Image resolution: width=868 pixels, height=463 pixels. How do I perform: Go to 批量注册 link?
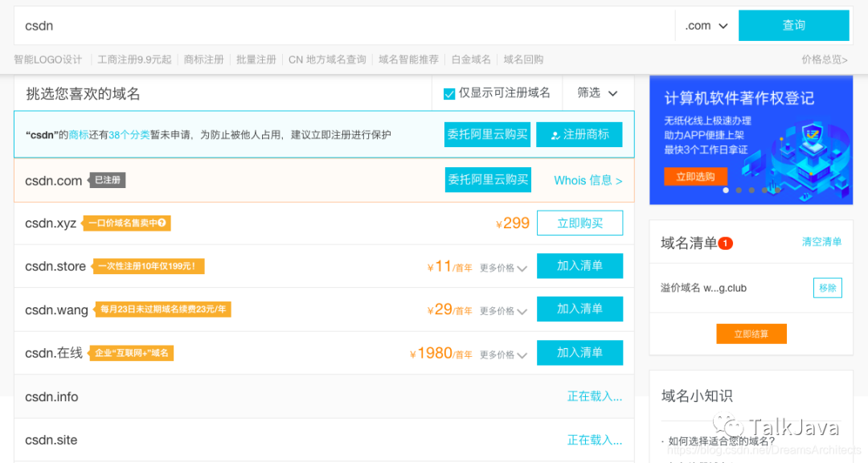click(256, 59)
